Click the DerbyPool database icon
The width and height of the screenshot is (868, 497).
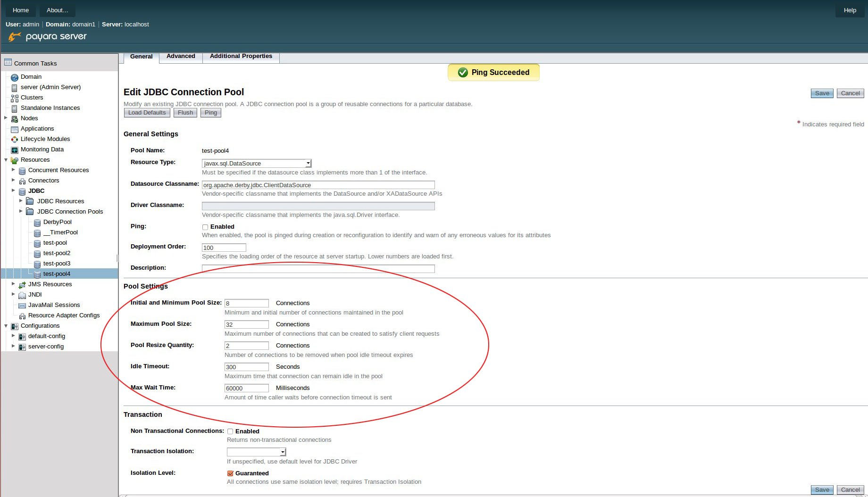37,223
